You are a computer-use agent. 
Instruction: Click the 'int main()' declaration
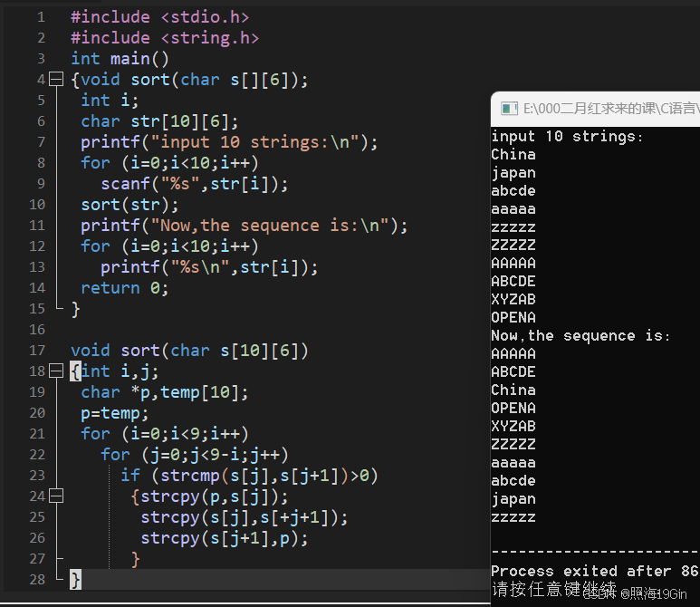(x=120, y=59)
